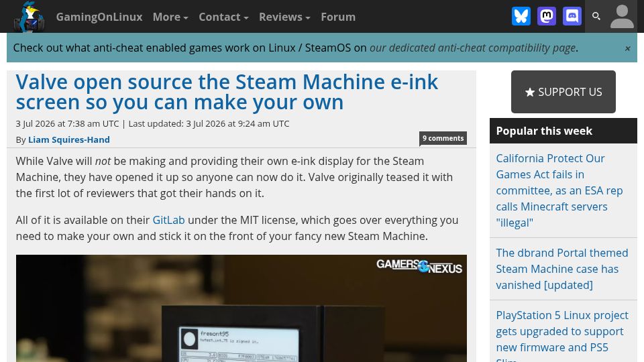Viewport: 644px width, 362px height.
Task: Expand the More dropdown menu
Action: [170, 17]
